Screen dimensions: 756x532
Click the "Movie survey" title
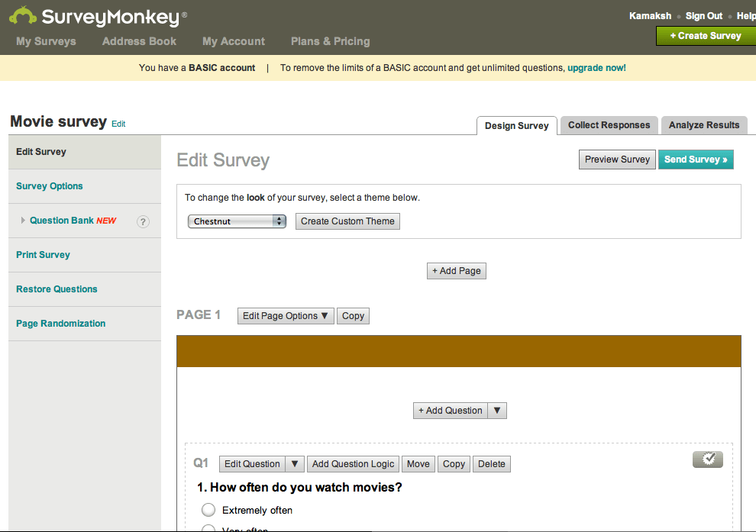tap(58, 121)
